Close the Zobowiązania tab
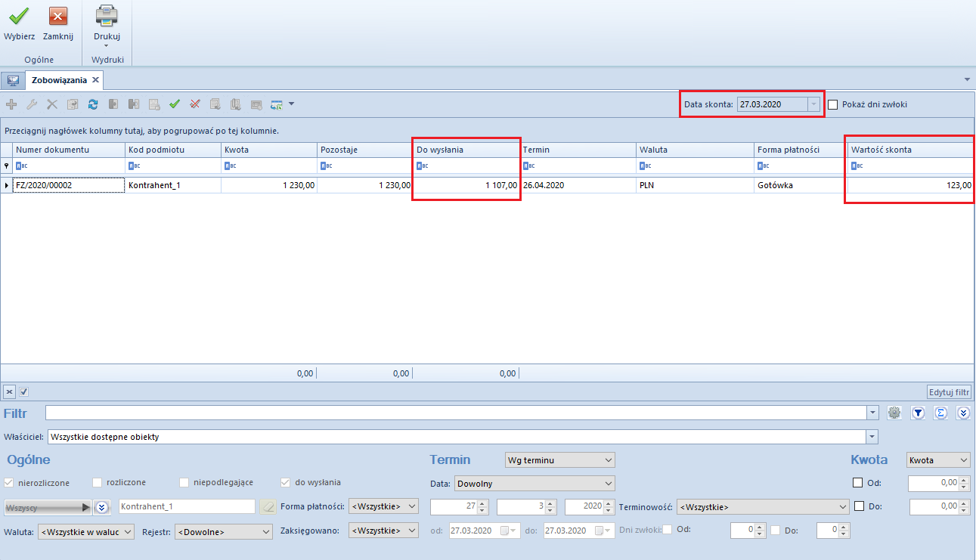The height and width of the screenshot is (560, 976). (95, 80)
